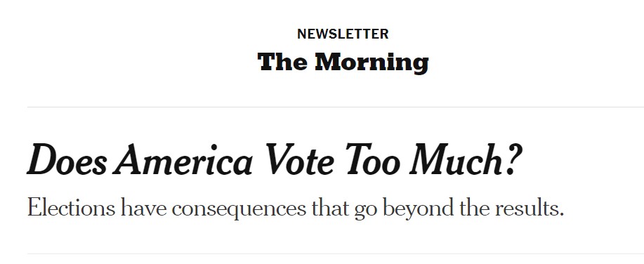Viewport: 644px width, 264px height.
Task: Click the divider line below the subheadline
Action: 336,254
